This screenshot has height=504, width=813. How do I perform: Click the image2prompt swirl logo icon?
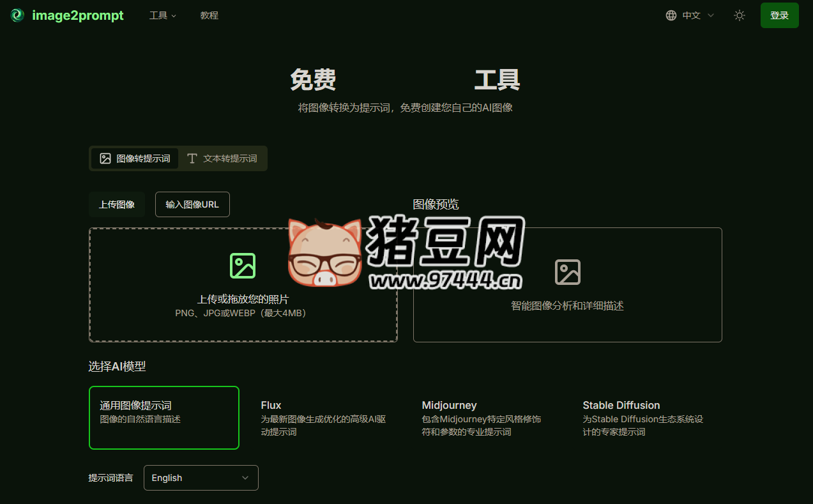pos(17,15)
